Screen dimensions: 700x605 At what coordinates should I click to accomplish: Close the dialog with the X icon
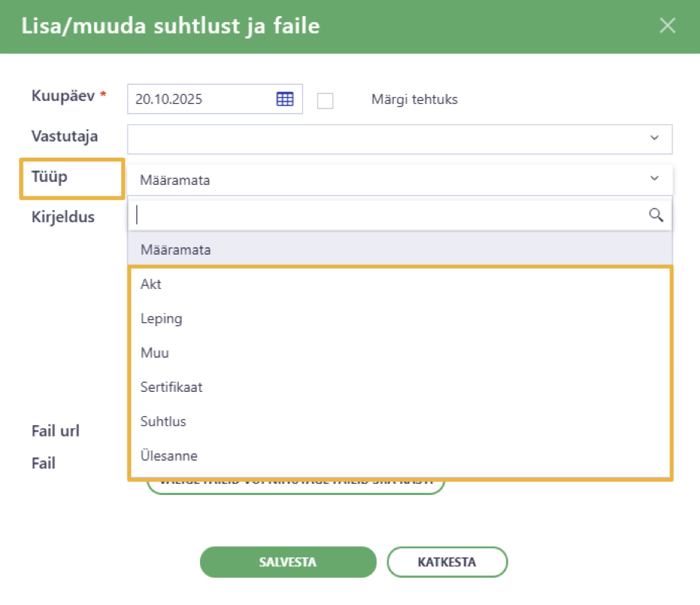pyautogui.click(x=667, y=26)
